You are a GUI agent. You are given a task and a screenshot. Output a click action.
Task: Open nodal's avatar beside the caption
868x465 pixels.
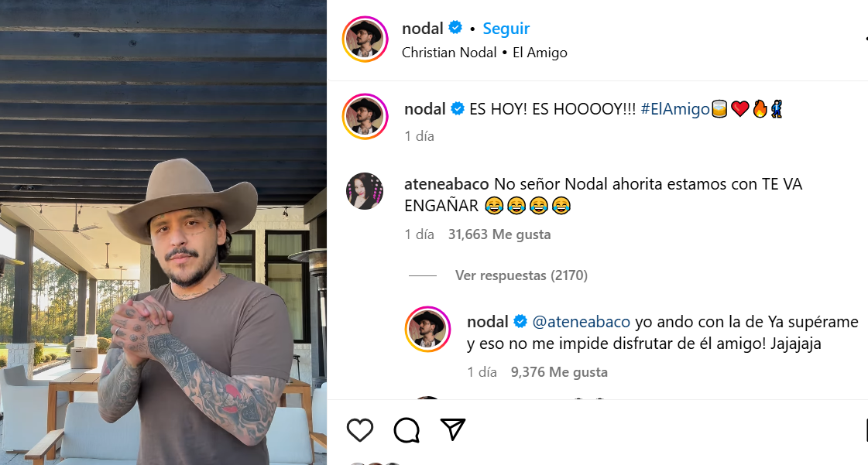(x=365, y=117)
